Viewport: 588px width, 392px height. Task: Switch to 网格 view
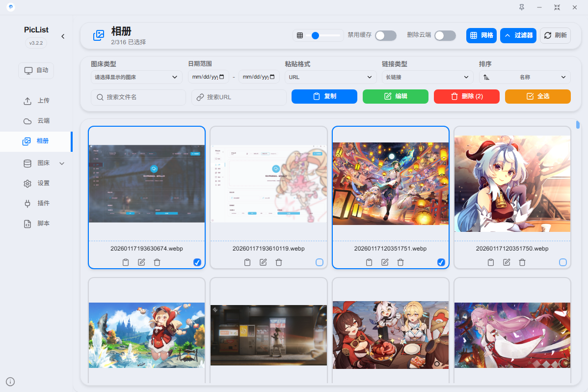click(481, 35)
